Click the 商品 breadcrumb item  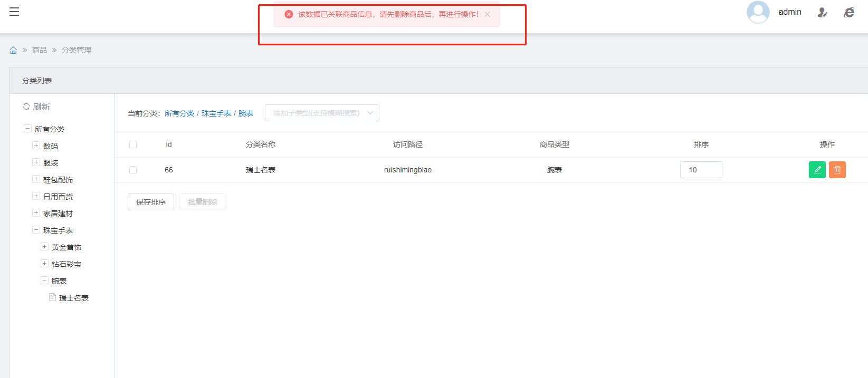[40, 50]
